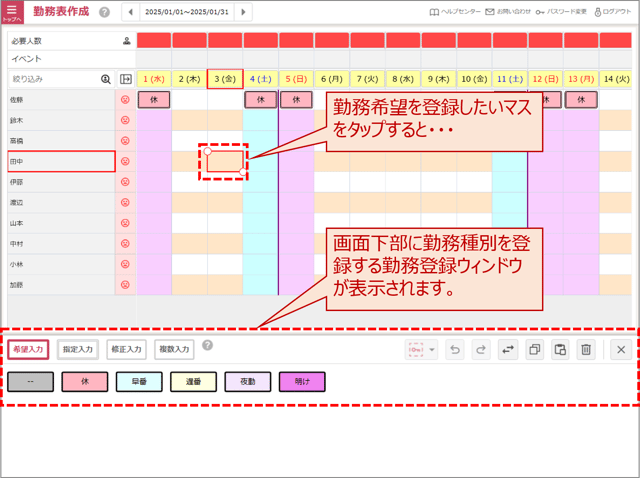Image resolution: width=640 pixels, height=478 pixels.
Task: Click the sad face icon for 伊藤
Action: 125,182
